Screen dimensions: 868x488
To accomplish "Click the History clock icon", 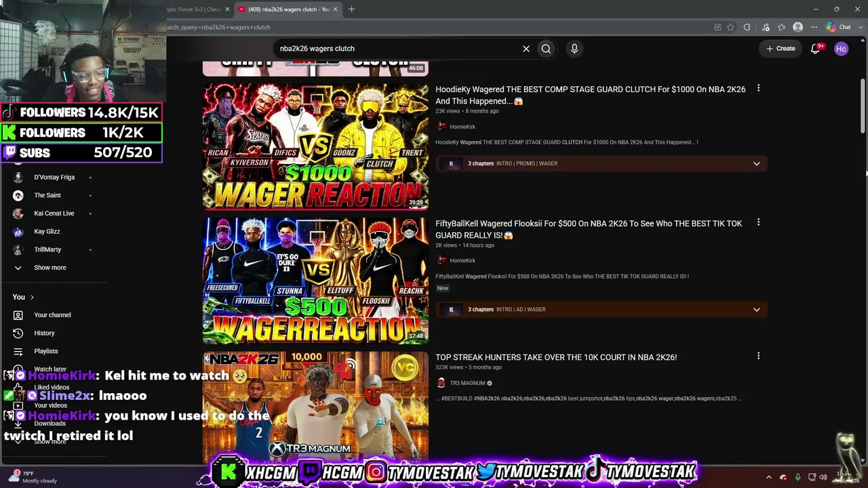I will click(x=18, y=333).
